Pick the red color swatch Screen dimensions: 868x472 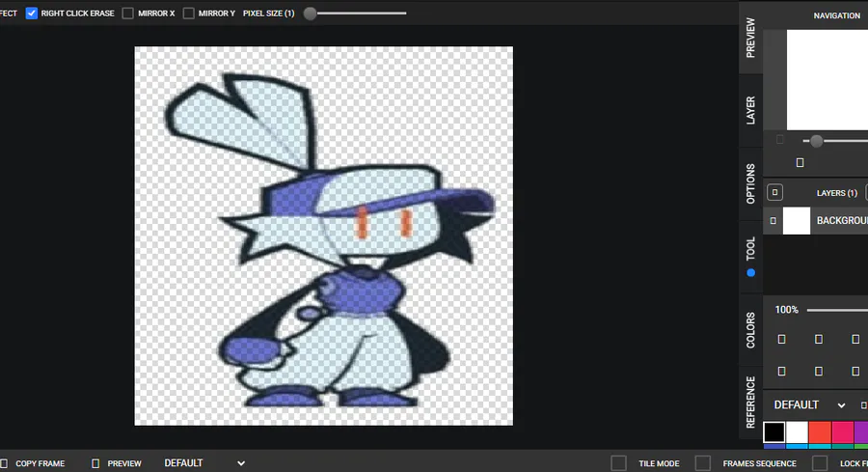(819, 432)
